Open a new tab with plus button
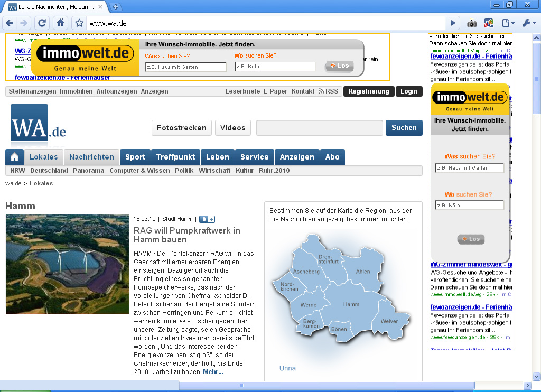 tap(116, 6)
